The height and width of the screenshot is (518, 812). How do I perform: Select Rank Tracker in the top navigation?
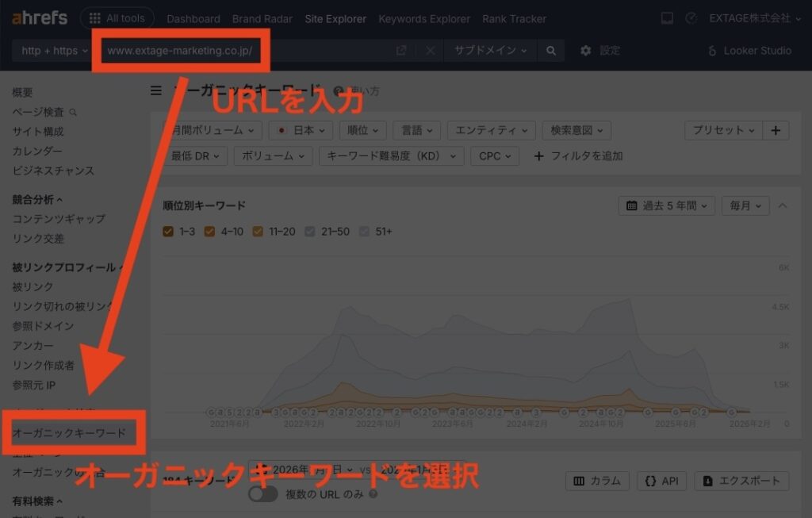click(x=513, y=18)
